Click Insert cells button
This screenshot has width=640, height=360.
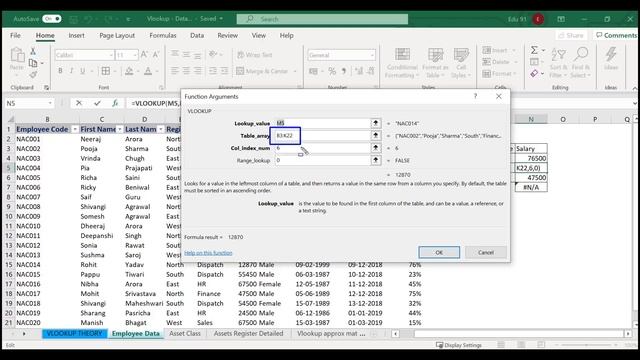[495, 50]
